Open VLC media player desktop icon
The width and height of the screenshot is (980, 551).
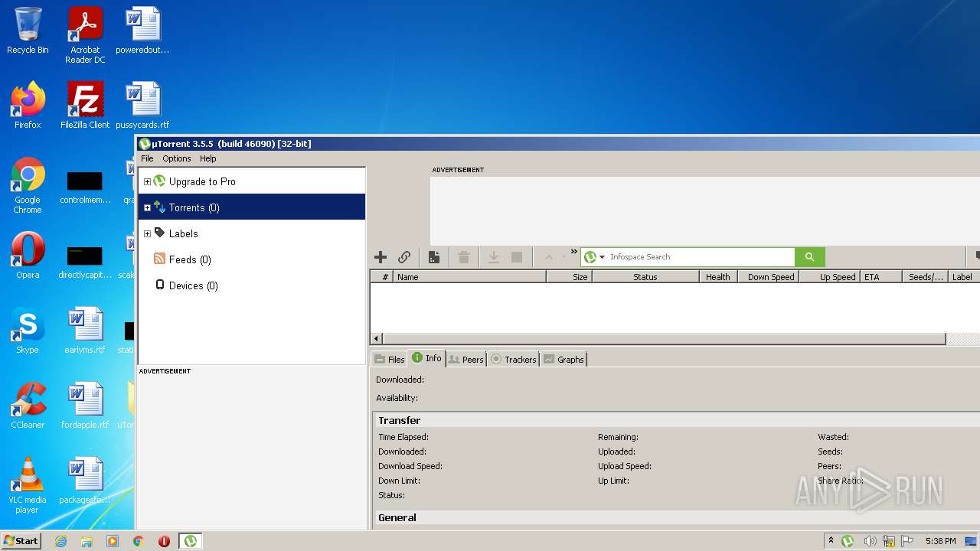pos(28,485)
